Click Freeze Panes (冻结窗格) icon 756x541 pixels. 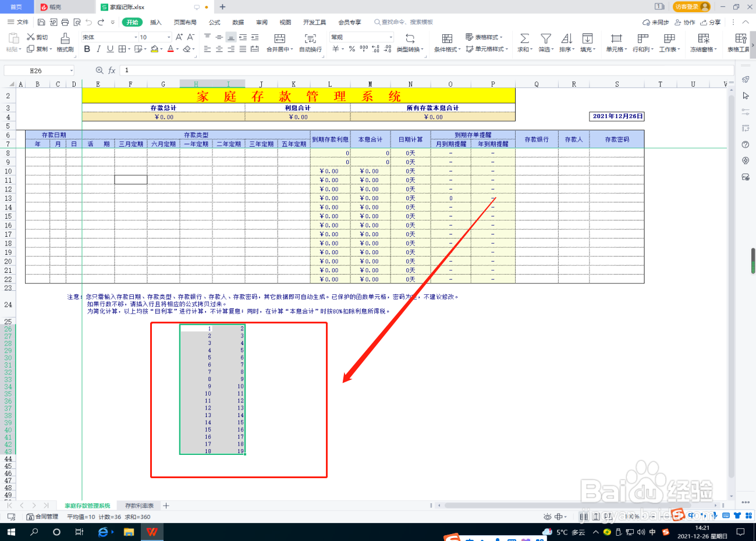(704, 38)
